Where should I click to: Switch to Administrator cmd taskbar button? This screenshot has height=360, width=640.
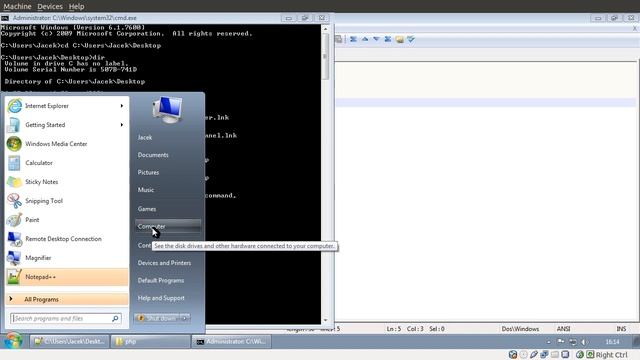coord(231,342)
